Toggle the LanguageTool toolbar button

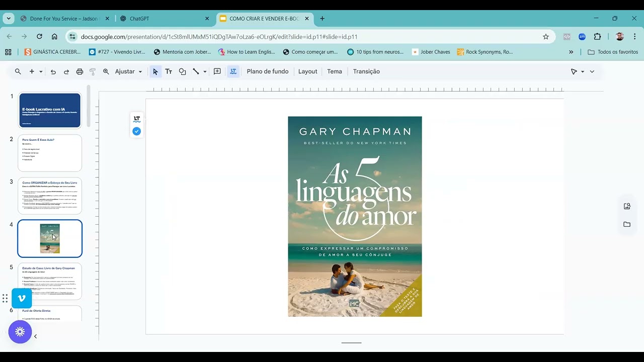pos(233,71)
